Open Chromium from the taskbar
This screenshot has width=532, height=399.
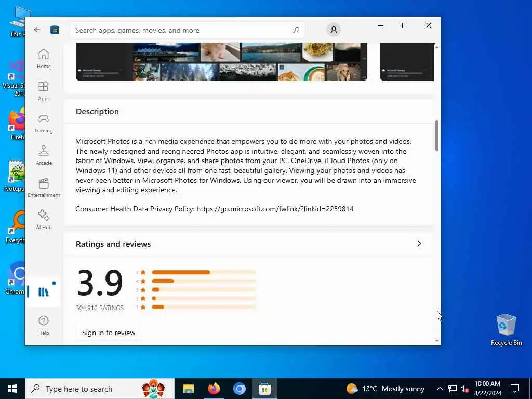239,389
